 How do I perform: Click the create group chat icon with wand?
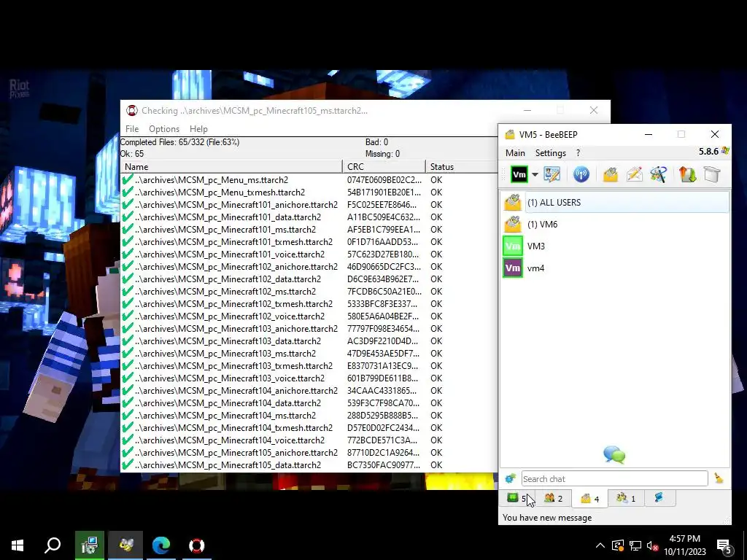pos(659,174)
